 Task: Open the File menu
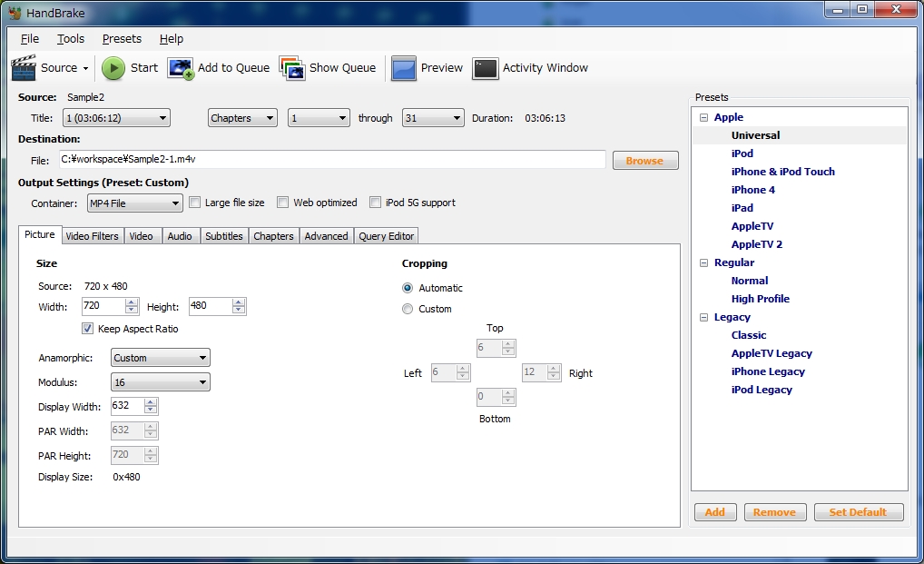[29, 38]
